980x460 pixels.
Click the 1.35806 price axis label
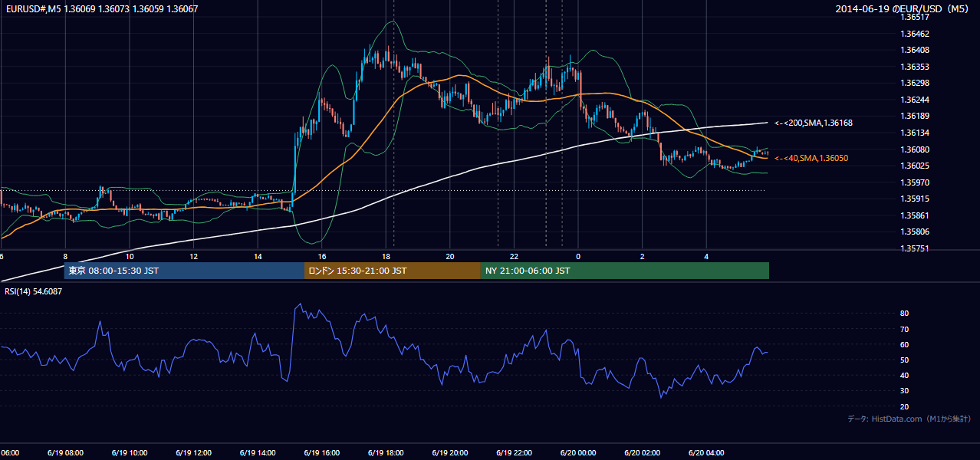(915, 232)
